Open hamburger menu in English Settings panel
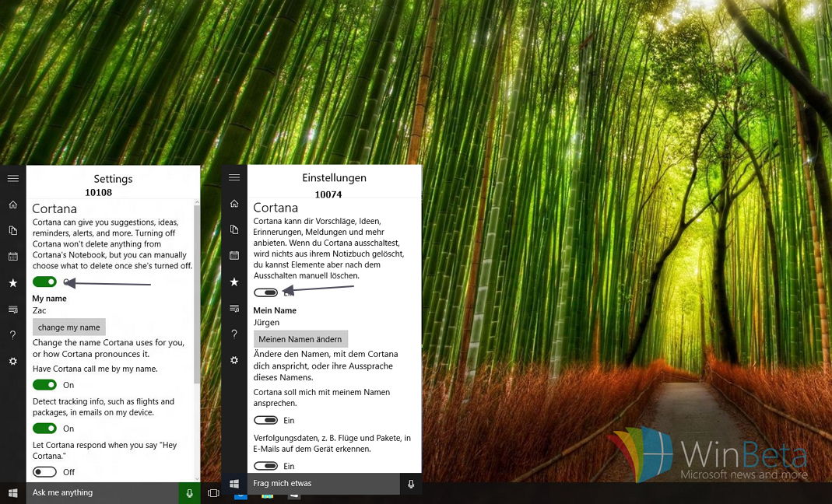 point(13,178)
